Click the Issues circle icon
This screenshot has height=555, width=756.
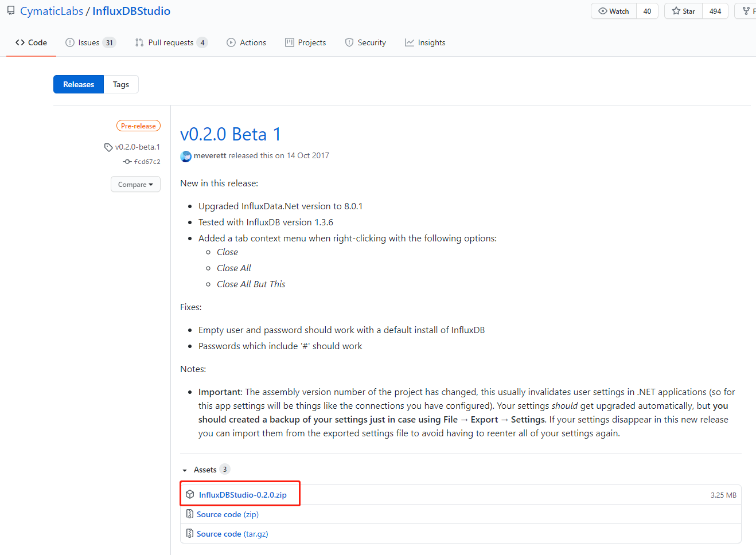point(68,42)
